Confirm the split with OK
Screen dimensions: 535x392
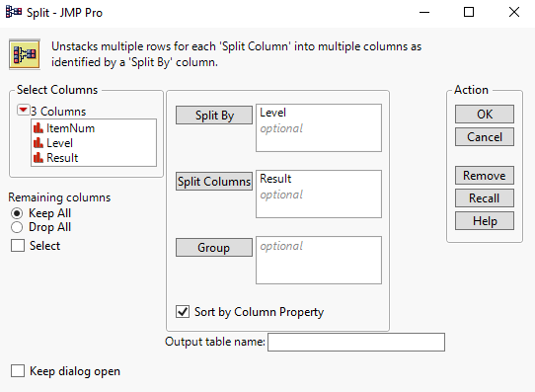point(485,114)
